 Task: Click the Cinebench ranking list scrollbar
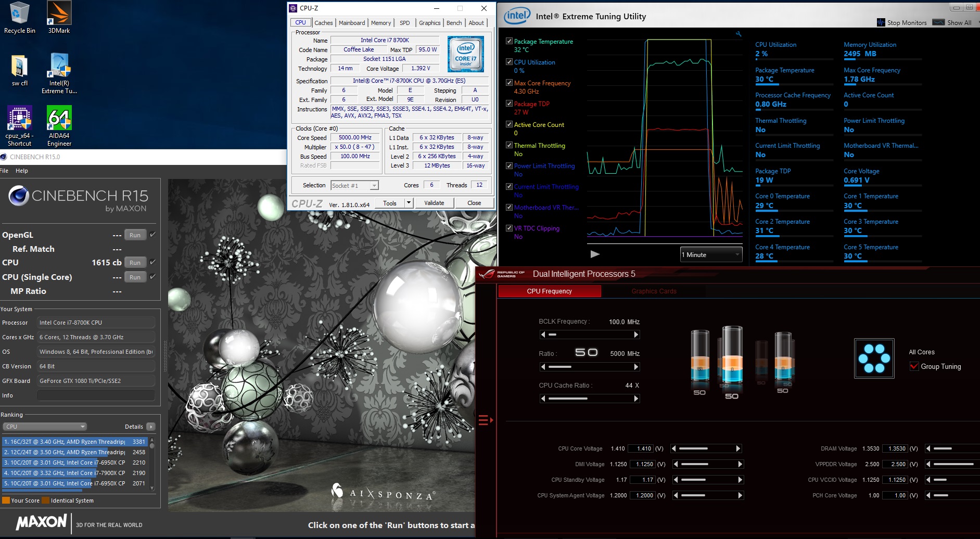click(152, 464)
